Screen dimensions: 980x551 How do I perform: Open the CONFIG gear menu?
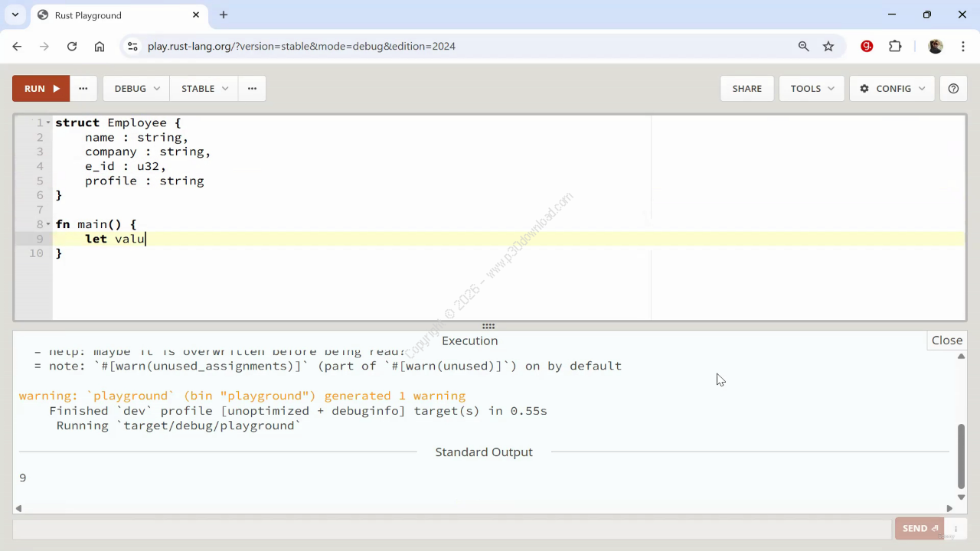tap(892, 89)
